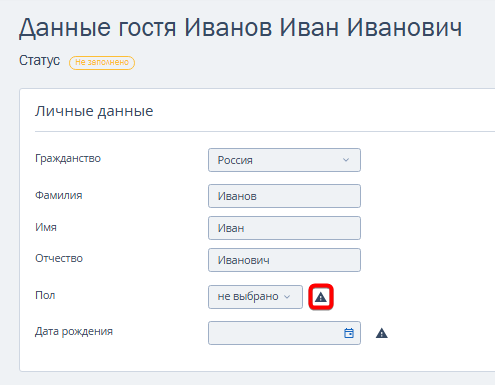Expand the Пол dropdown chevron arrow

point(287,297)
